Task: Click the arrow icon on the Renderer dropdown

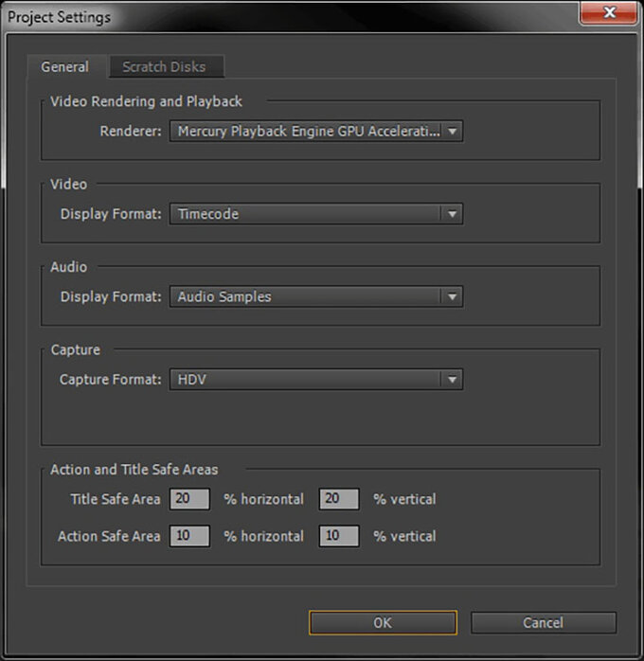Action: click(453, 132)
